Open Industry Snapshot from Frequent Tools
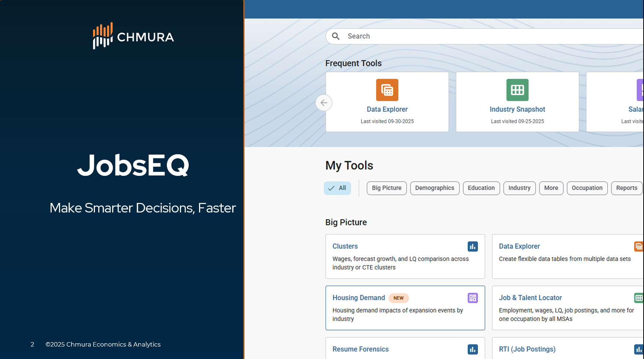 coord(517,109)
